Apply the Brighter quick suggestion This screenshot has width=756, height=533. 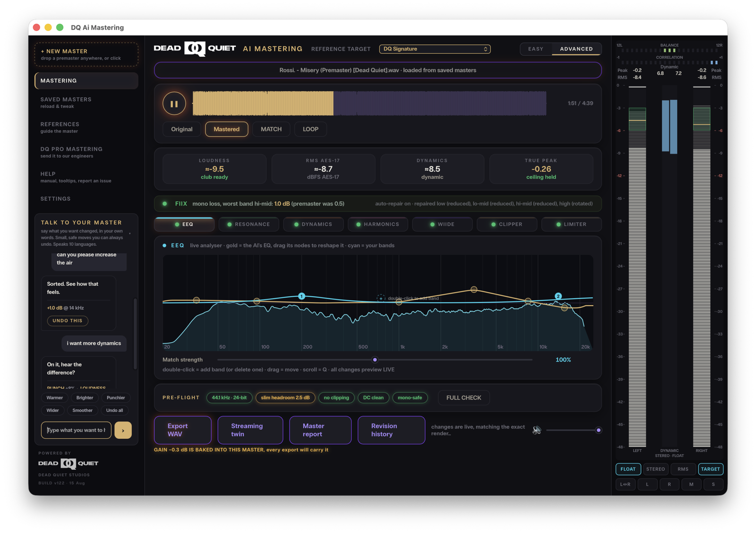coord(85,398)
